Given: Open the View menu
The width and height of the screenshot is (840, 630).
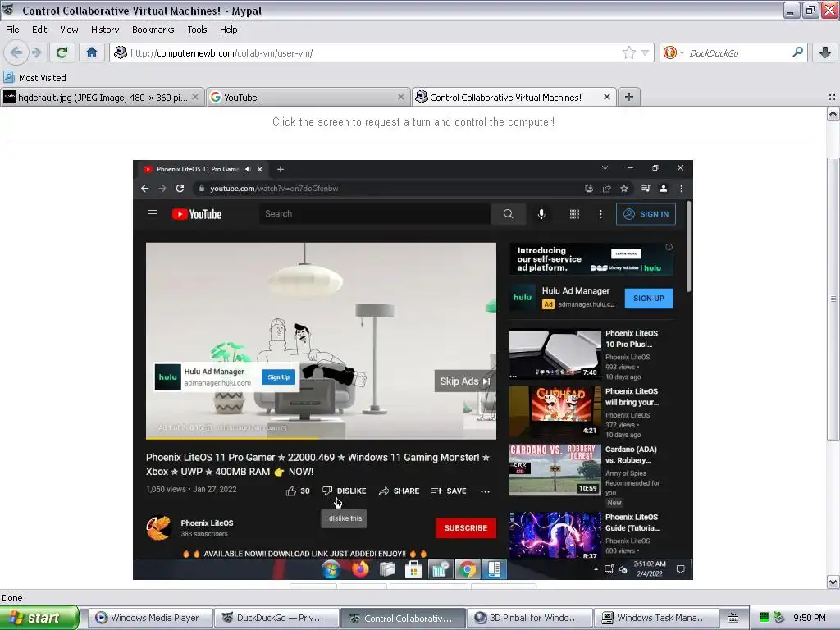Looking at the screenshot, I should click(69, 30).
